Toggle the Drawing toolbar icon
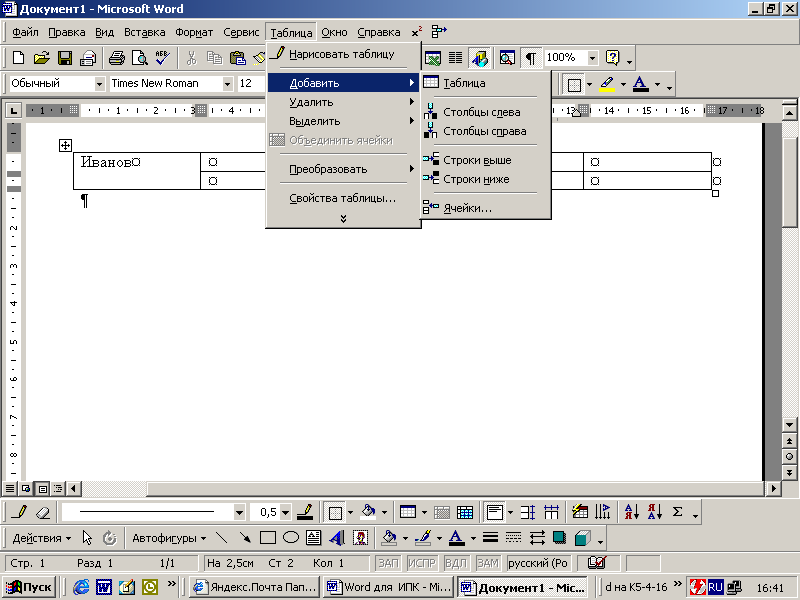The width and height of the screenshot is (800, 600). tap(480, 58)
